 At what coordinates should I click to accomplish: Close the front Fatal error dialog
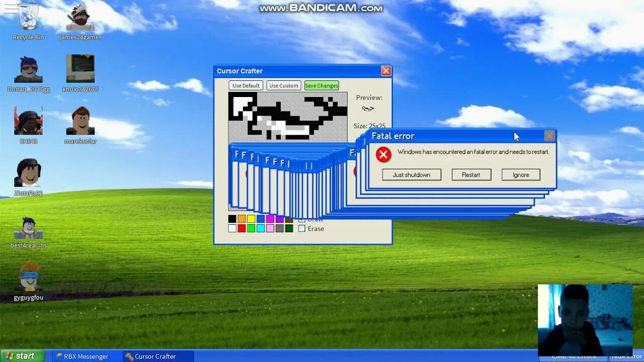coord(549,136)
